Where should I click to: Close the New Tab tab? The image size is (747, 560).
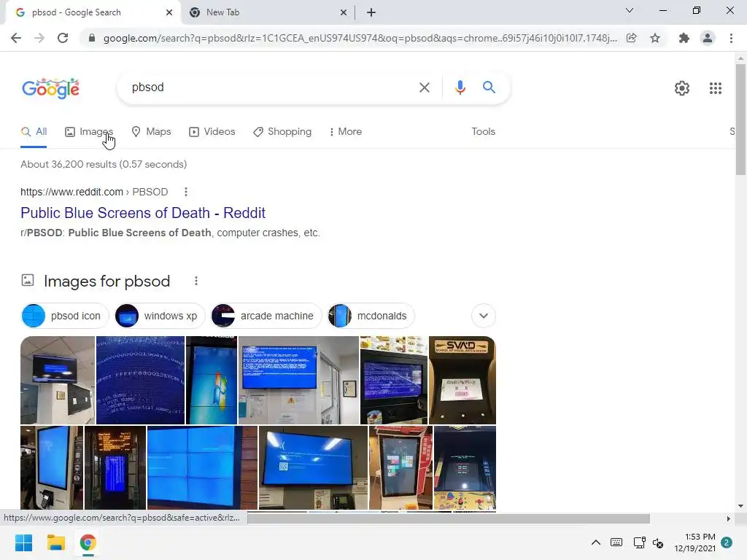click(344, 12)
